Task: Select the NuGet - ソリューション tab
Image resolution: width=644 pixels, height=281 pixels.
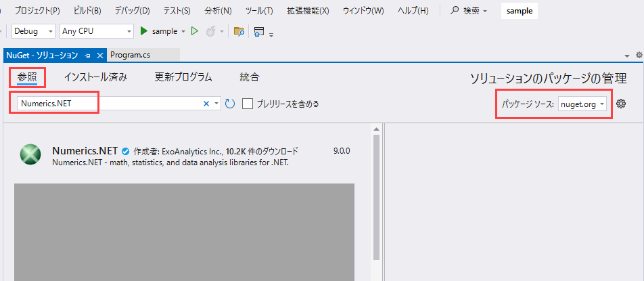Action: [x=43, y=55]
